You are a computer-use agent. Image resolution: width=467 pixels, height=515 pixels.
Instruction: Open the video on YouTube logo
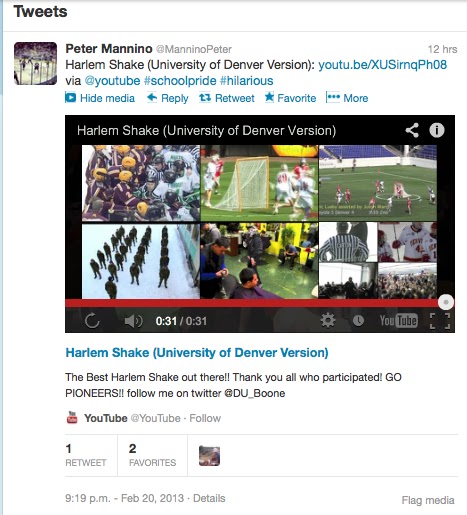pyautogui.click(x=398, y=321)
